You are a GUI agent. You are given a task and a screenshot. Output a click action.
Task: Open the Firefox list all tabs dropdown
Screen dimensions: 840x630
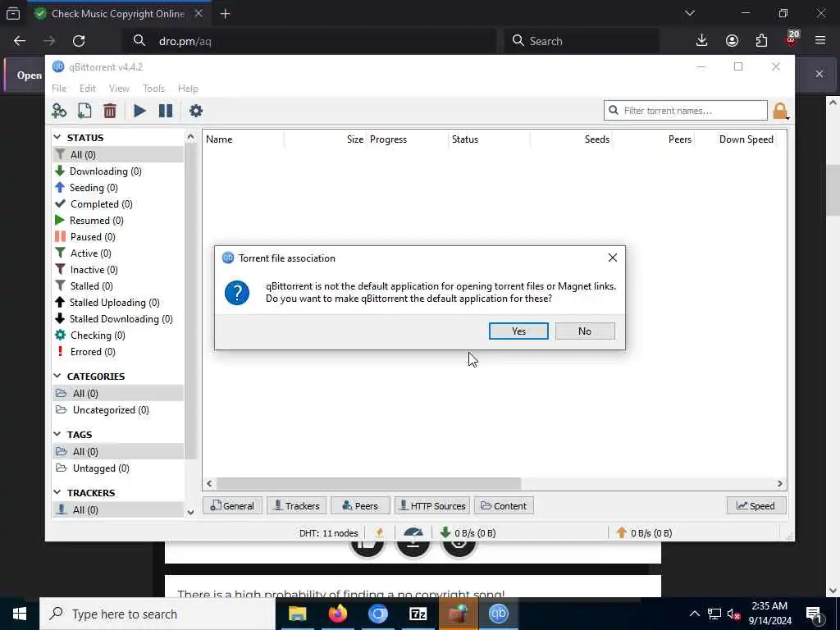[690, 13]
